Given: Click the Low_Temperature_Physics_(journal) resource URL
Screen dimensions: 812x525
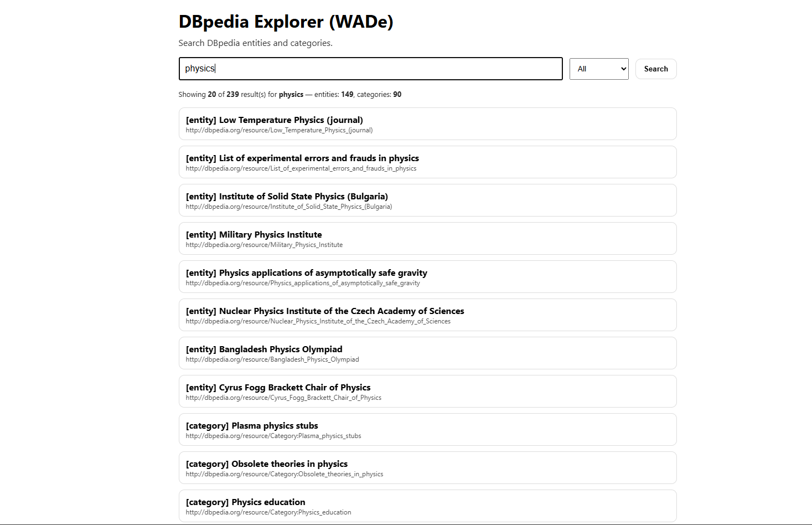Looking at the screenshot, I should pyautogui.click(x=279, y=131).
